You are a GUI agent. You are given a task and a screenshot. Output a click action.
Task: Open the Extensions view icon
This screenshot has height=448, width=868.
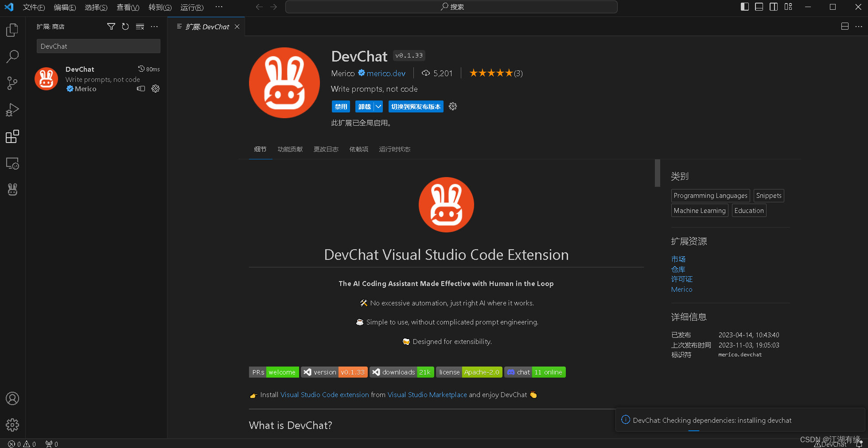coord(12,137)
